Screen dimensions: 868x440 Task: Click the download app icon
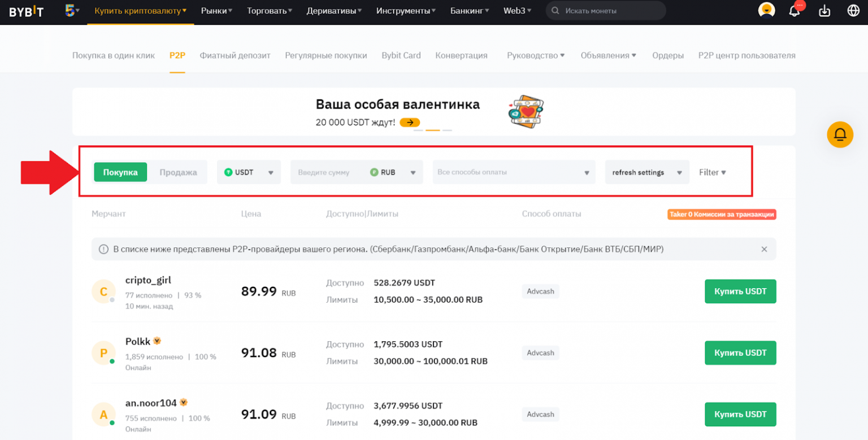[x=824, y=11]
